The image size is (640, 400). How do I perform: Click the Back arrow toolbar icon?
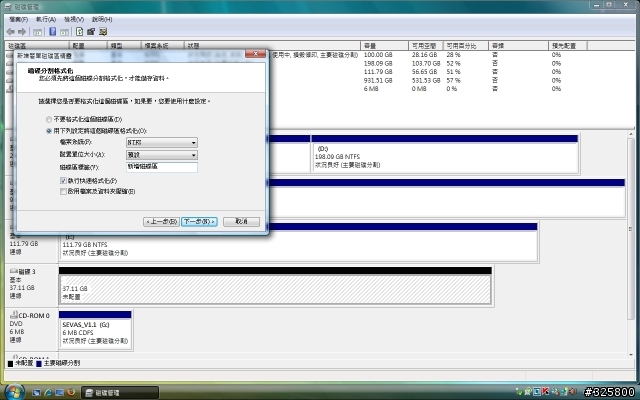[11, 31]
